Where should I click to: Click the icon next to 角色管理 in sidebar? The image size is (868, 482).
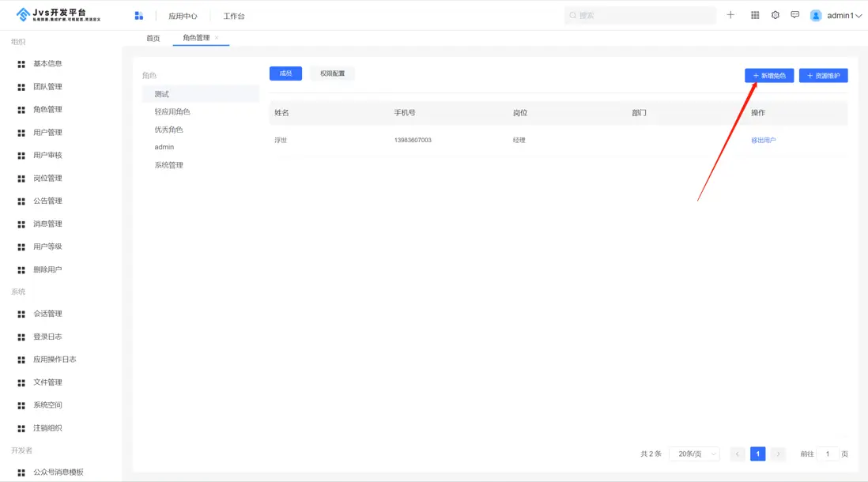pos(21,110)
